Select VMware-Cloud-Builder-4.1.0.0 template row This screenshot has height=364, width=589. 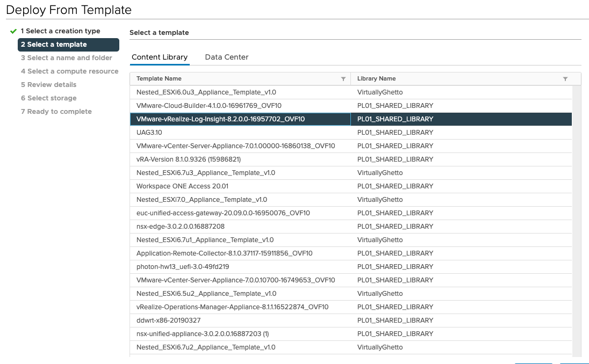click(209, 106)
